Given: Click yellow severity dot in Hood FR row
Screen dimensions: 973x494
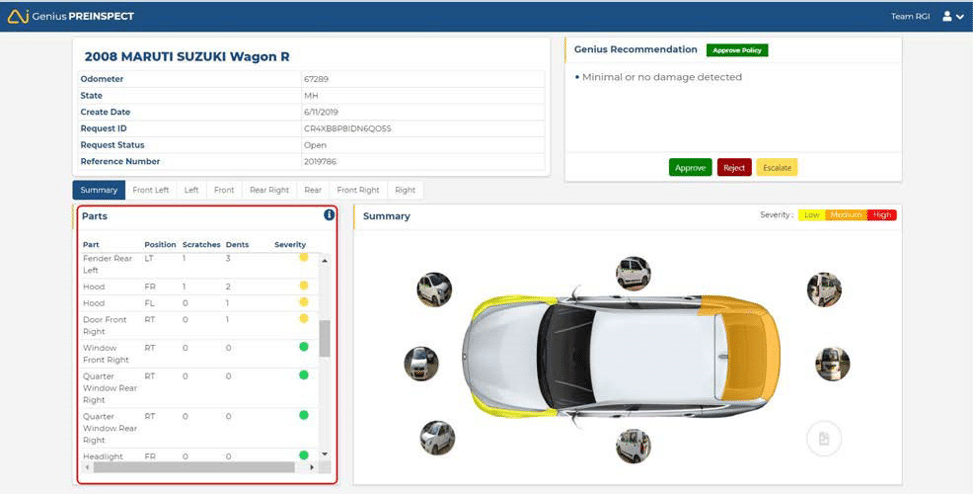Looking at the screenshot, I should point(303,285).
